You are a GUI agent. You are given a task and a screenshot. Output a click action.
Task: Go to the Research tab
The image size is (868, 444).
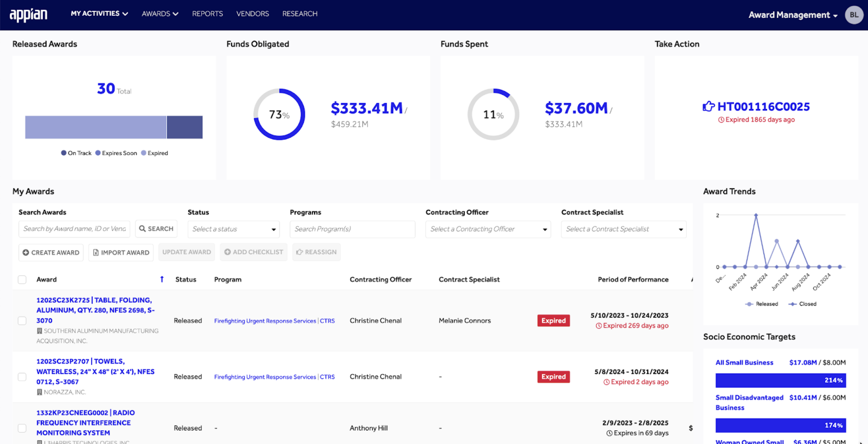coord(299,14)
